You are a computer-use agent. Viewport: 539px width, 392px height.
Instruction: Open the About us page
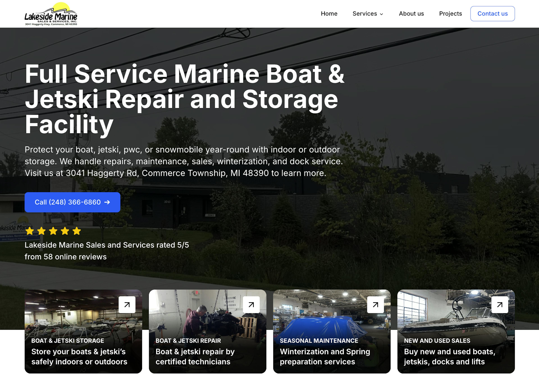411,13
